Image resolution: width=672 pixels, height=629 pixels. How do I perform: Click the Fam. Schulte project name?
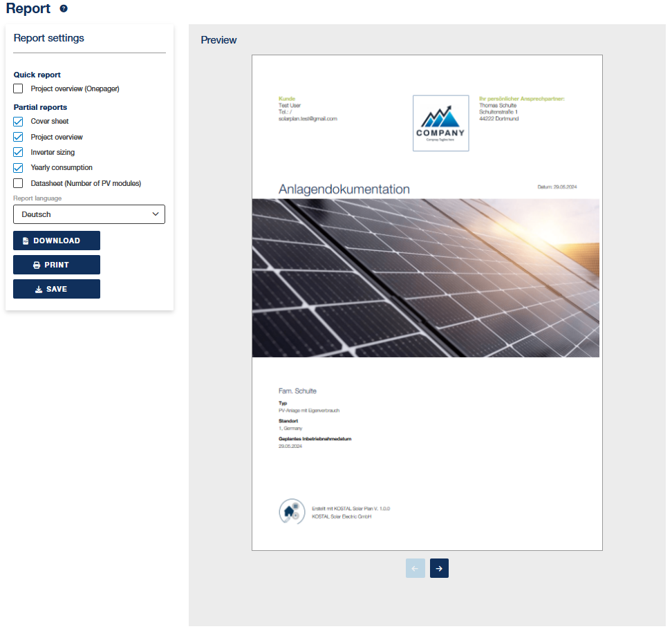[x=297, y=391]
